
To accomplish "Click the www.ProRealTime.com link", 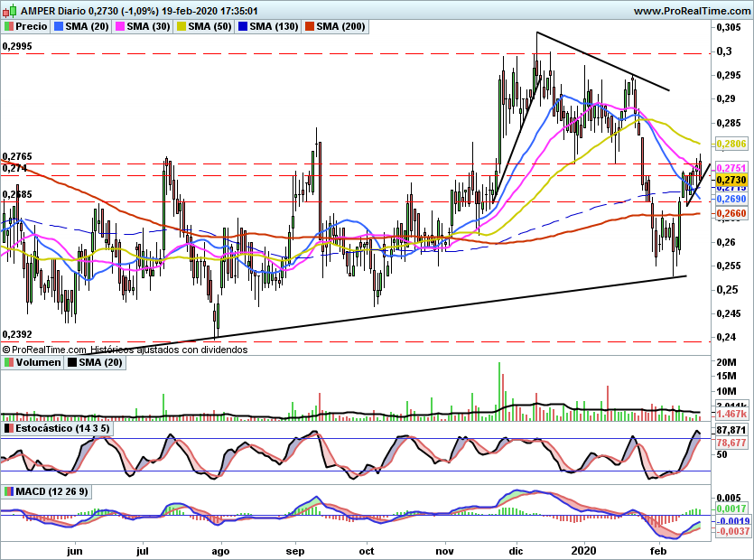I will click(692, 11).
